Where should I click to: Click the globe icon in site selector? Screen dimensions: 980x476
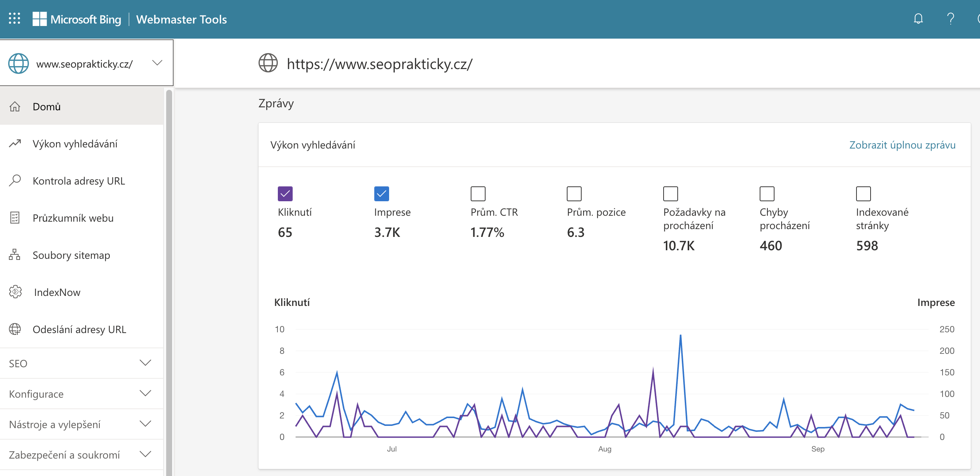[18, 63]
